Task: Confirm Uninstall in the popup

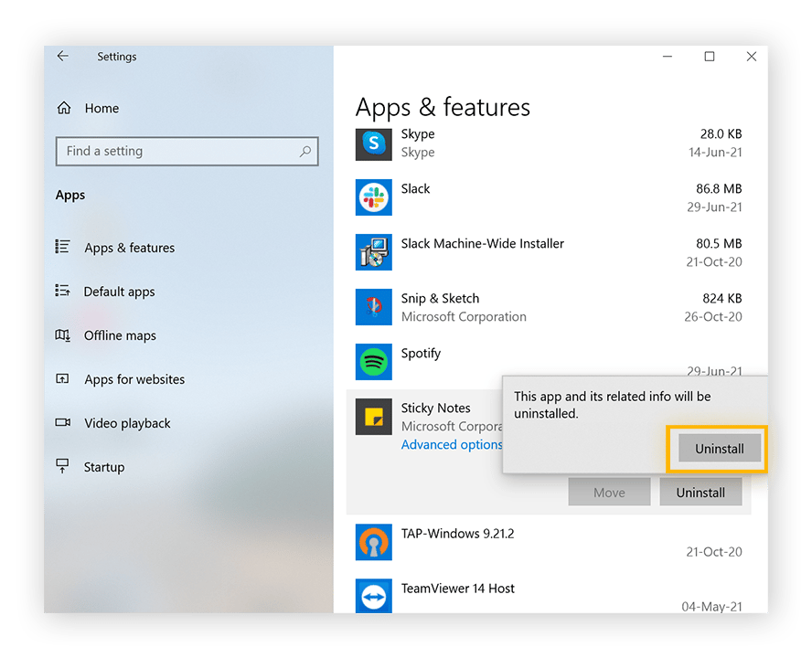Action: (720, 449)
